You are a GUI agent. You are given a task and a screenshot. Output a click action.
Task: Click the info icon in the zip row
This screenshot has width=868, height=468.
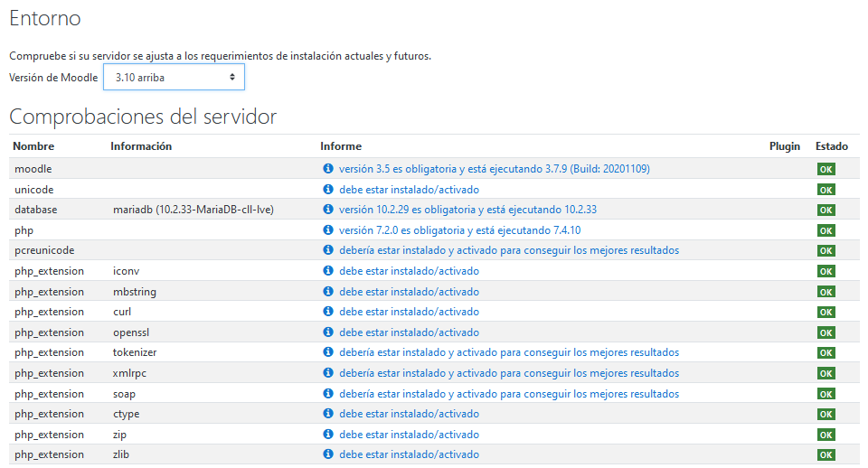coord(328,435)
